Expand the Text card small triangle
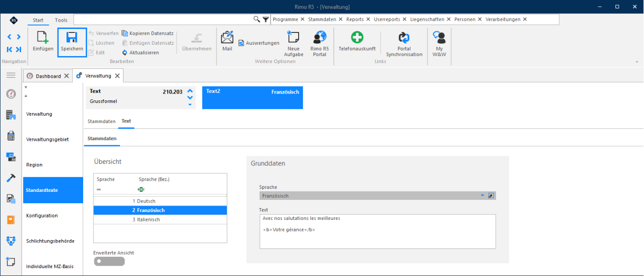 pyautogui.click(x=190, y=104)
